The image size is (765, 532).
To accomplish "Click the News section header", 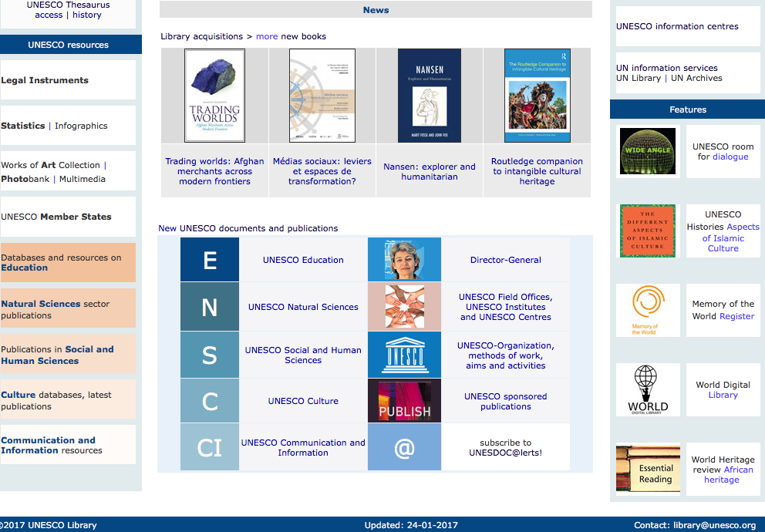I will point(376,10).
